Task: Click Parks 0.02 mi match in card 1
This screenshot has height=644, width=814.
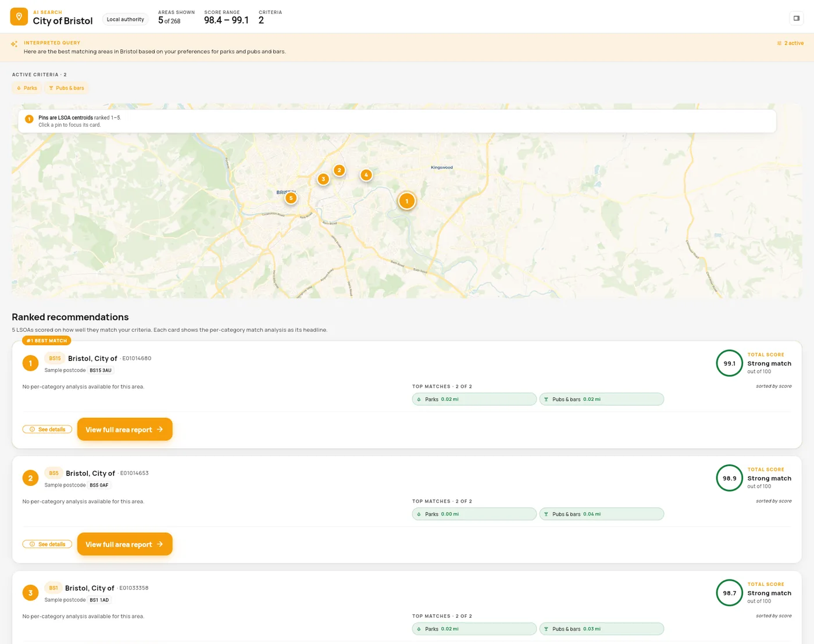Action: coord(474,399)
